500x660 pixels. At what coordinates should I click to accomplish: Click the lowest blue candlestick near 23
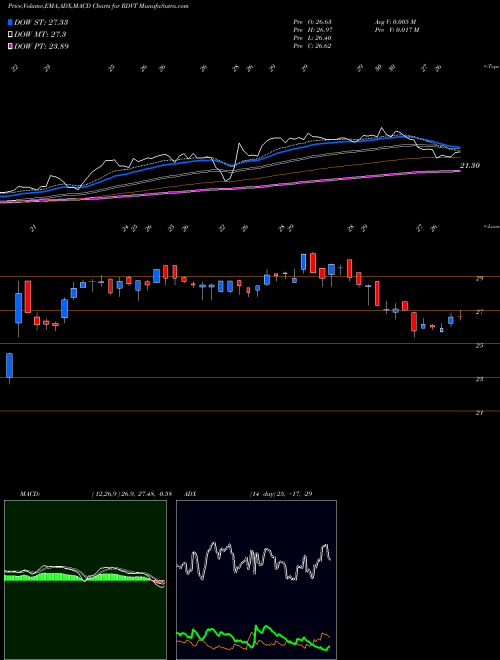[x=9, y=365]
